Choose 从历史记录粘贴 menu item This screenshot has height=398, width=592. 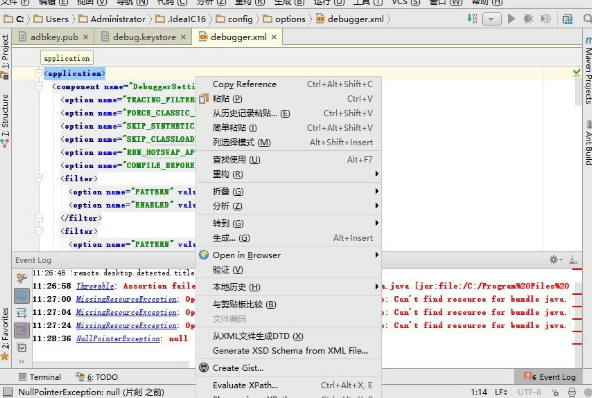(x=288, y=113)
